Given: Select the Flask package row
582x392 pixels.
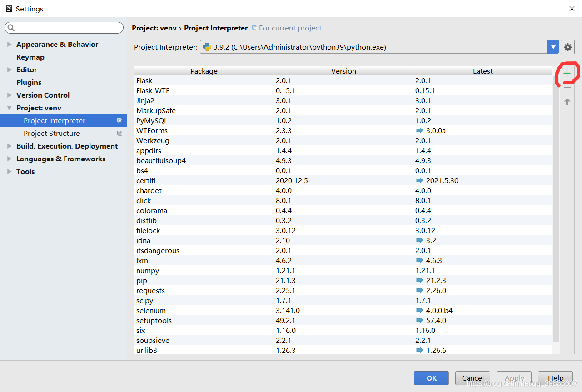Looking at the screenshot, I should pyautogui.click(x=343, y=80).
